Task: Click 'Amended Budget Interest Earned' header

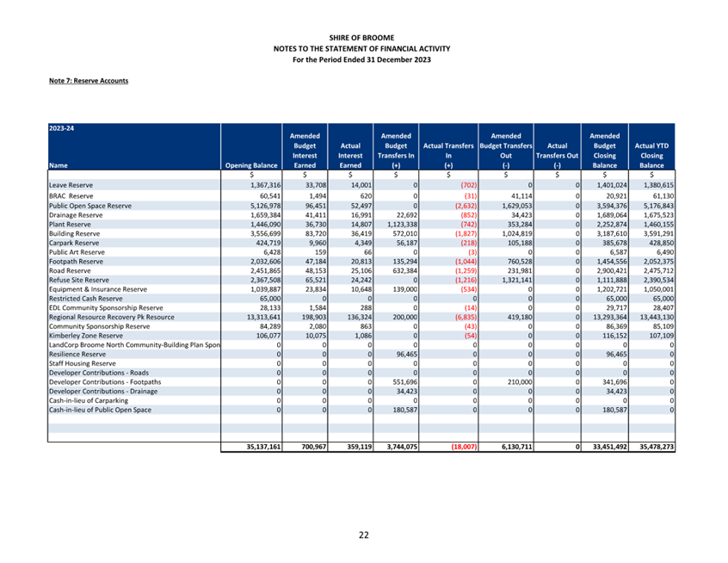Action: [x=305, y=151]
